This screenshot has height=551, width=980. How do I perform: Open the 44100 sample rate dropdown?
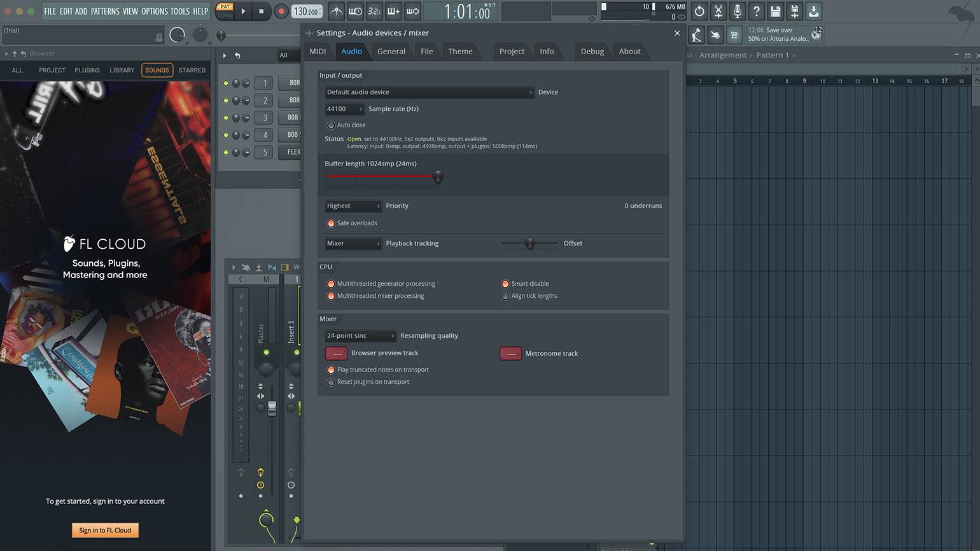[344, 109]
